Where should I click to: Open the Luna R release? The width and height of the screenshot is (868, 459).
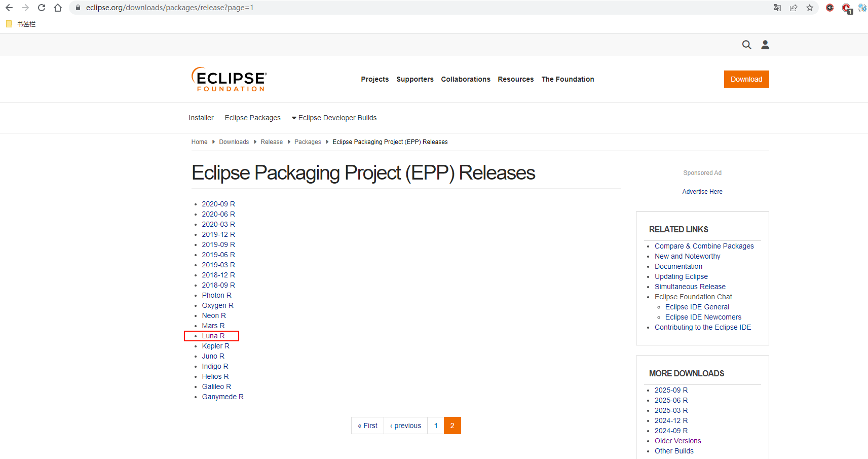point(213,336)
